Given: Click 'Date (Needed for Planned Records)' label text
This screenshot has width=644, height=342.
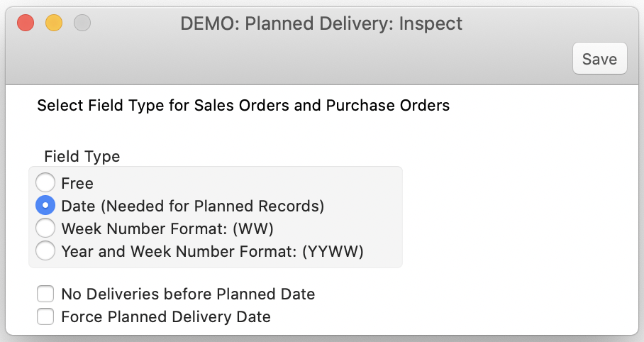Looking at the screenshot, I should click(192, 206).
